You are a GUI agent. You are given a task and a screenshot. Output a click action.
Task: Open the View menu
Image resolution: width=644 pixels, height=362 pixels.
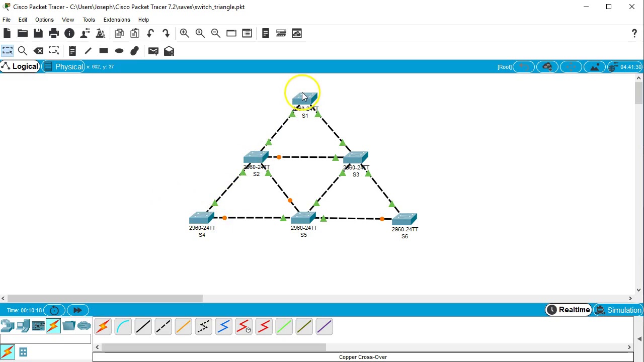(68, 20)
